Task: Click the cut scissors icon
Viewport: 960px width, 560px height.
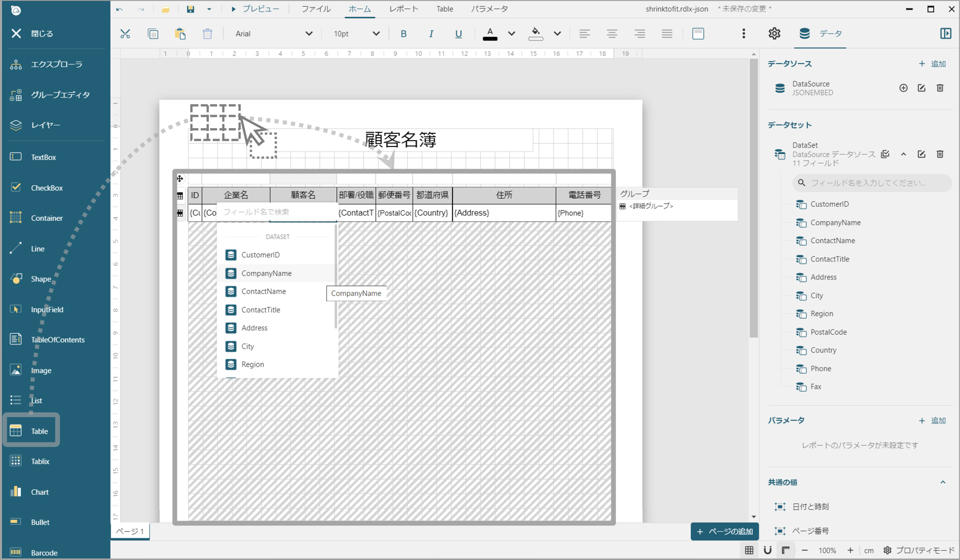Action: [125, 34]
